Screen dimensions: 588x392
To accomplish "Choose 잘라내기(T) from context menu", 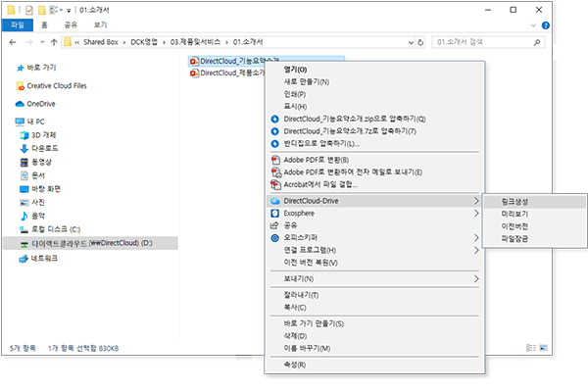I will pos(375,295).
